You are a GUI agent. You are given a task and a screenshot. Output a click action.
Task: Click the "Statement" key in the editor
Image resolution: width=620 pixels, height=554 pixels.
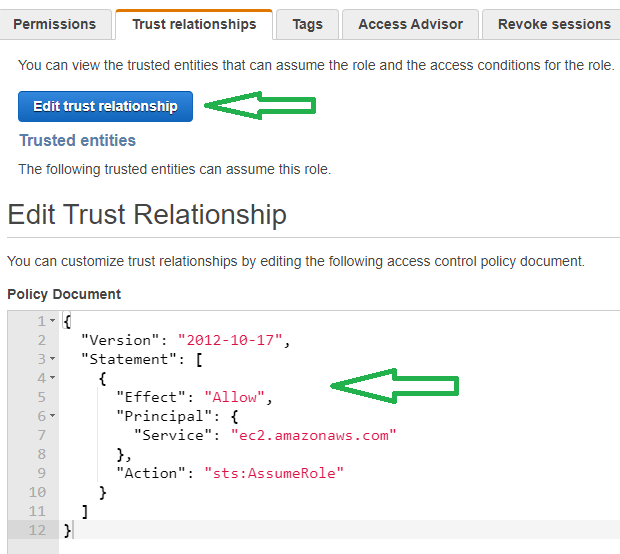[125, 359]
